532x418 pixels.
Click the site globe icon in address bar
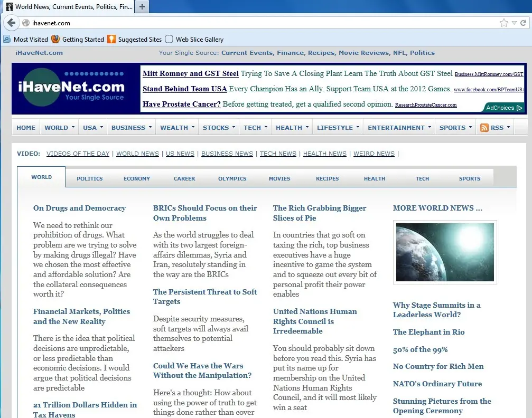pos(26,23)
